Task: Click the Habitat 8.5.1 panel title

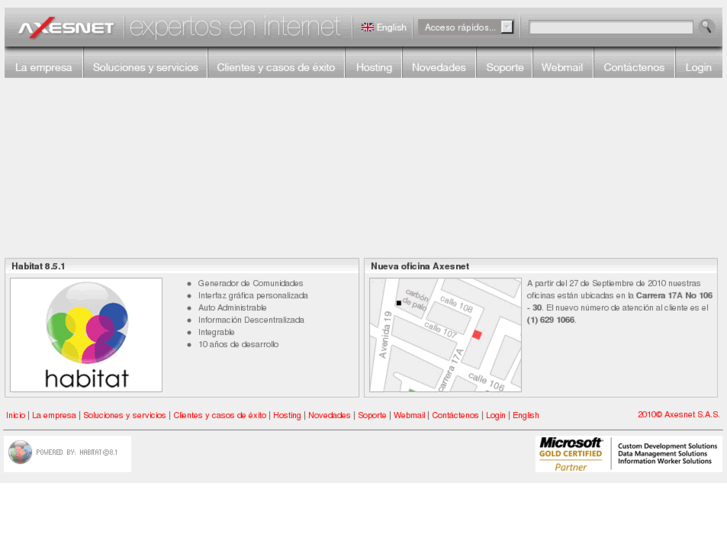Action: [x=38, y=266]
